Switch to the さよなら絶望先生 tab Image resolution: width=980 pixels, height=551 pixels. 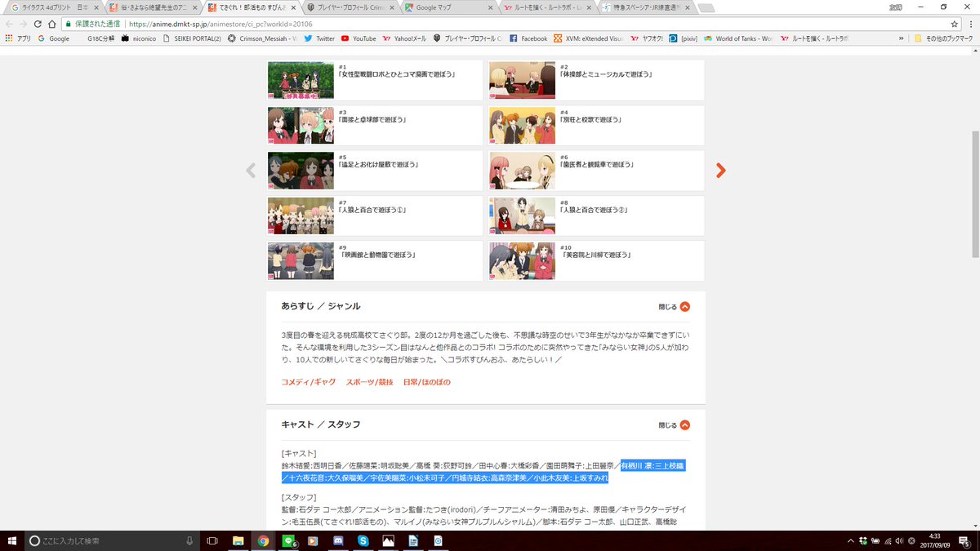pyautogui.click(x=151, y=7)
